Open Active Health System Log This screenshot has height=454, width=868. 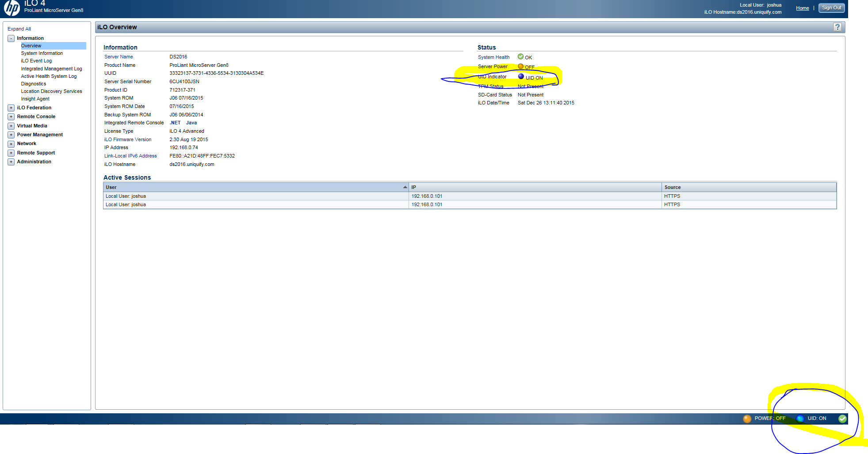pos(49,76)
